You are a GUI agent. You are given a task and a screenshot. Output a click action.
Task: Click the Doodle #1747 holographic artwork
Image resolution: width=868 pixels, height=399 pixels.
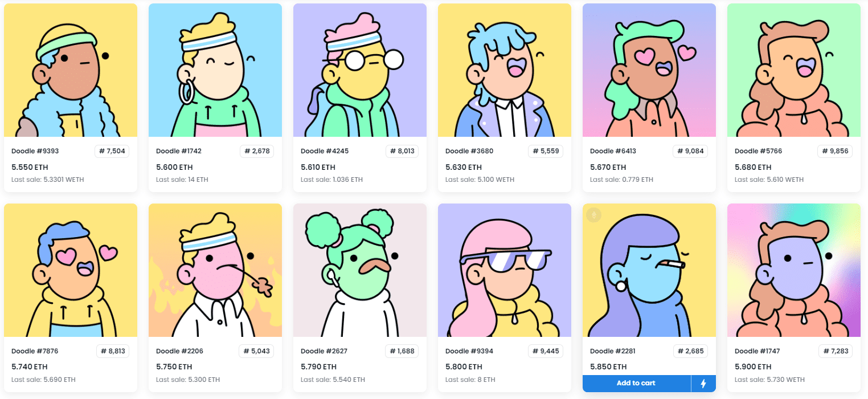pyautogui.click(x=794, y=270)
